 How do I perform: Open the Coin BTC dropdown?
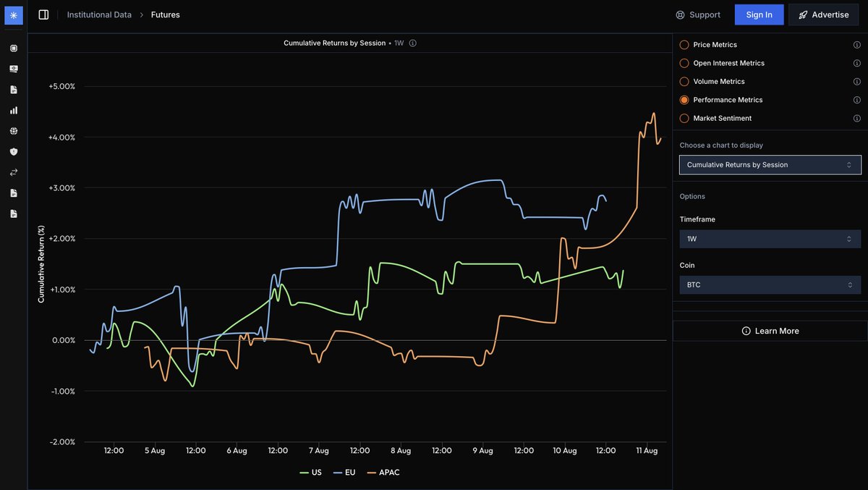coord(770,285)
